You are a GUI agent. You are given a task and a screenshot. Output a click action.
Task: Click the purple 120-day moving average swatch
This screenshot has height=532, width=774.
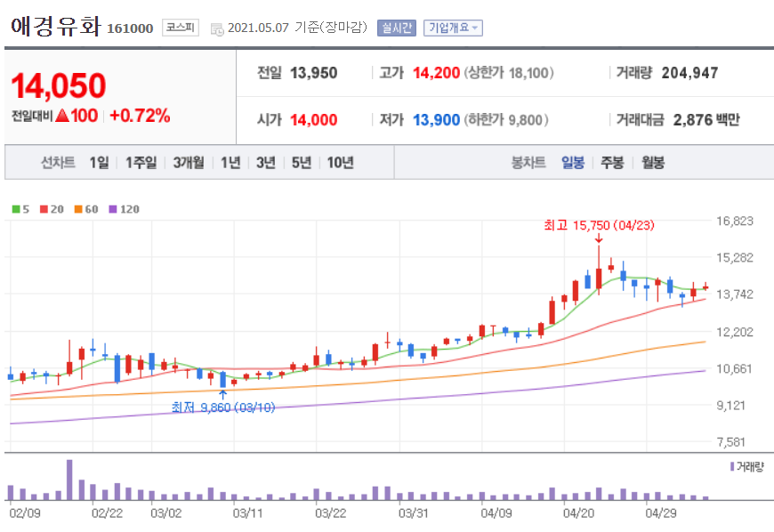[113, 209]
